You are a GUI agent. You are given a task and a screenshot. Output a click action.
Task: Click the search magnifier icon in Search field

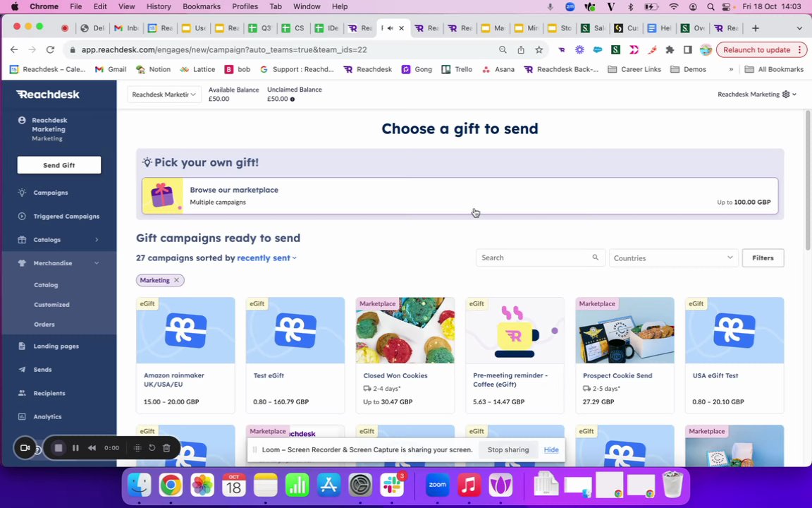pyautogui.click(x=596, y=257)
